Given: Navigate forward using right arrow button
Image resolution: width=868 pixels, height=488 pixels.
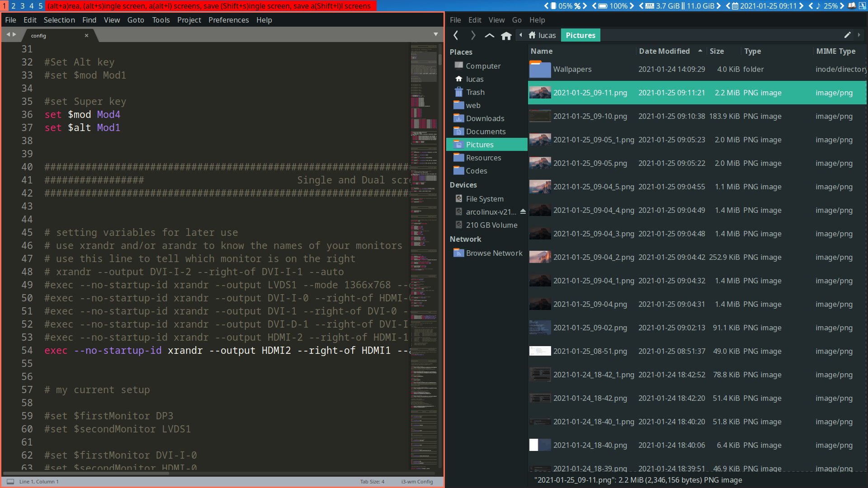Looking at the screenshot, I should [x=473, y=35].
